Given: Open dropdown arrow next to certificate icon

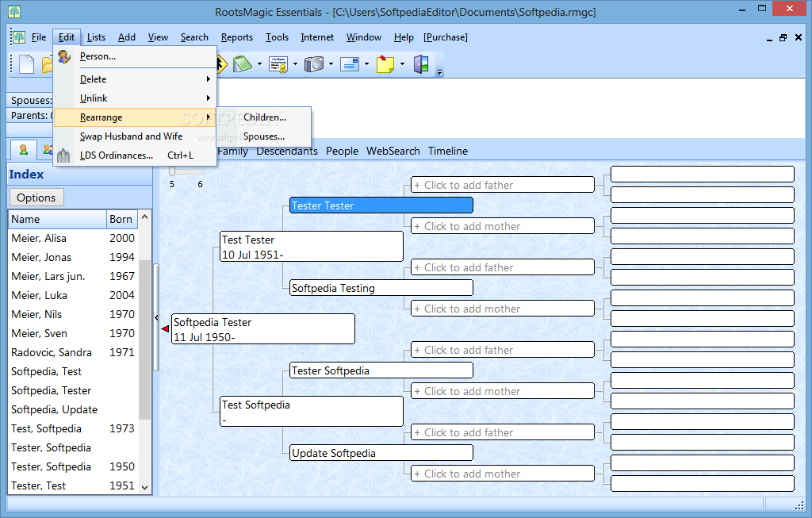Looking at the screenshot, I should coord(295,64).
